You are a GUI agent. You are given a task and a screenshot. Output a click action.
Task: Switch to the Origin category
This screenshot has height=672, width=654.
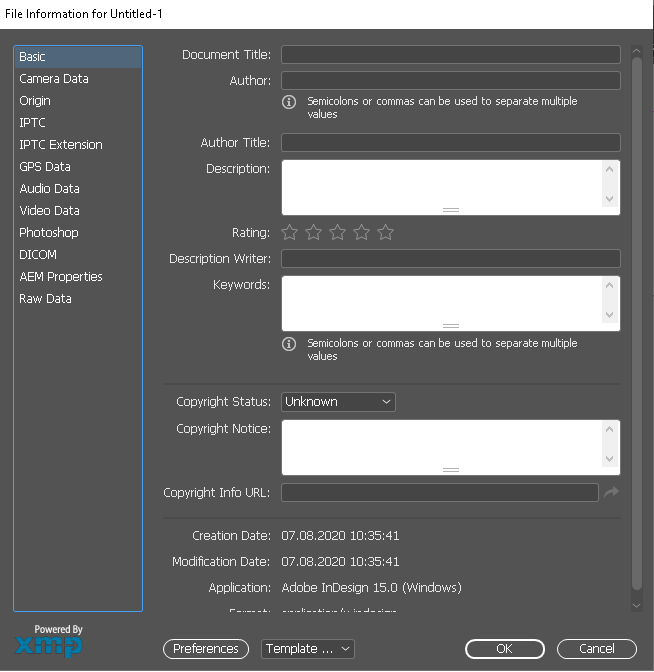pyautogui.click(x=78, y=101)
